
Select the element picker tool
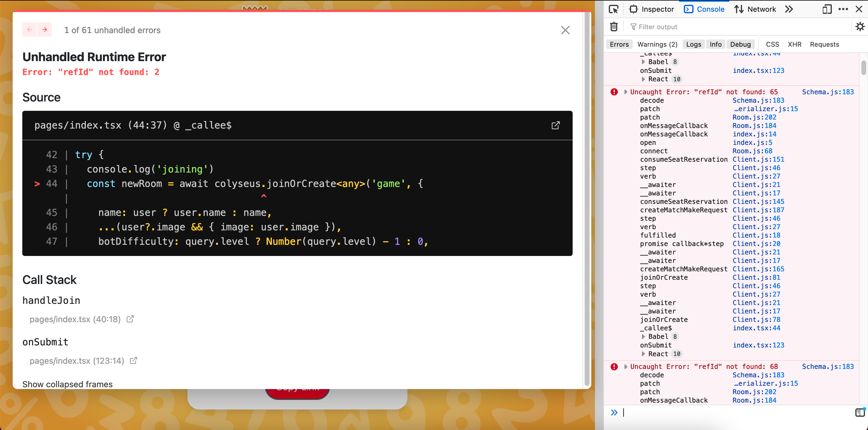click(x=614, y=9)
